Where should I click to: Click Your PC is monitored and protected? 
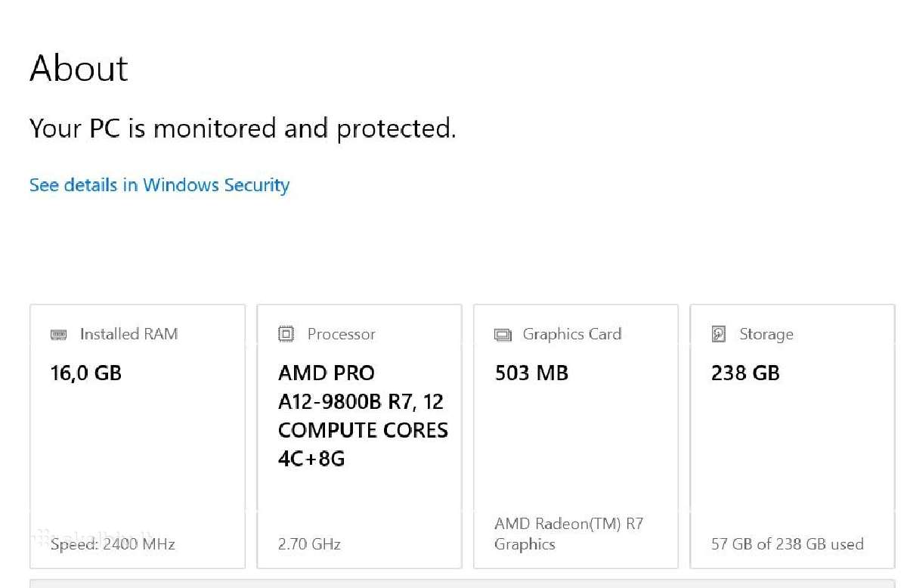pos(243,128)
